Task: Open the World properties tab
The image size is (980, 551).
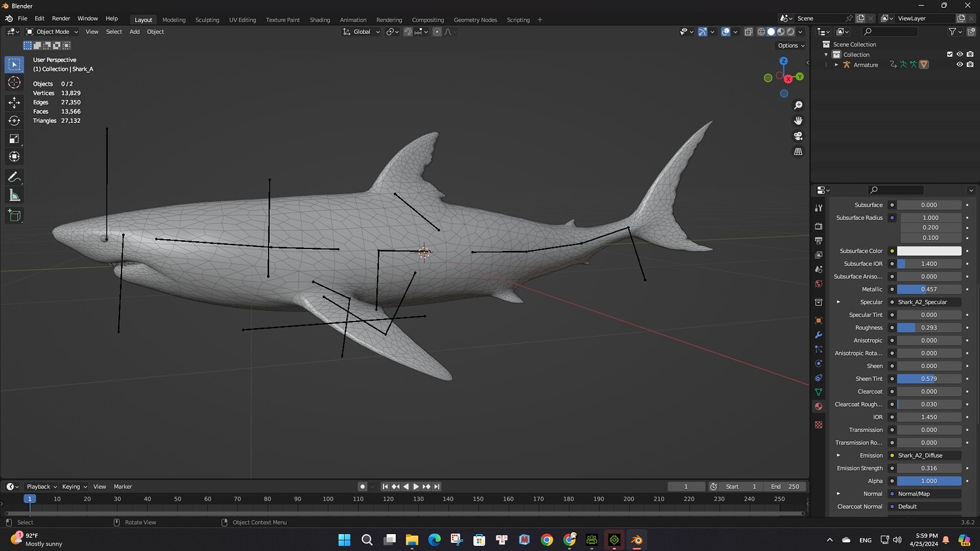Action: tap(819, 284)
